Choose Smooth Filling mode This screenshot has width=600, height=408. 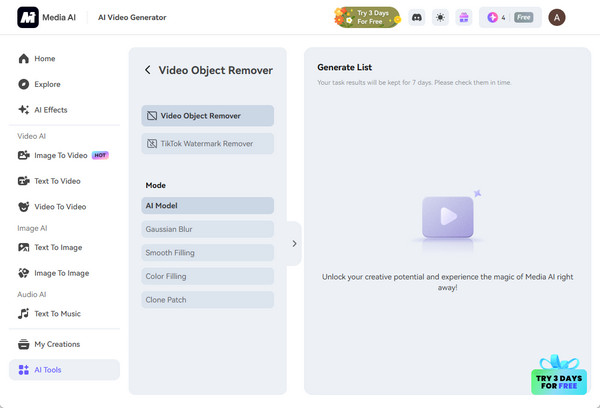pyautogui.click(x=208, y=253)
